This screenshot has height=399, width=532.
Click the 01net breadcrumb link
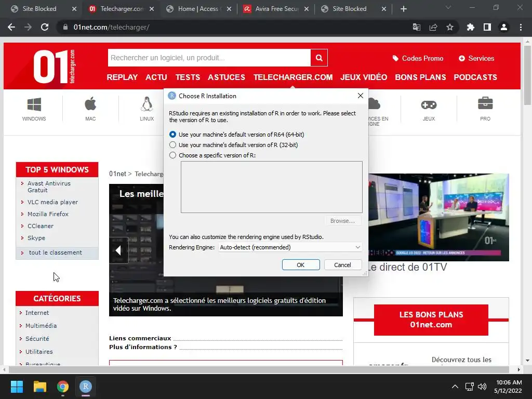[117, 174]
